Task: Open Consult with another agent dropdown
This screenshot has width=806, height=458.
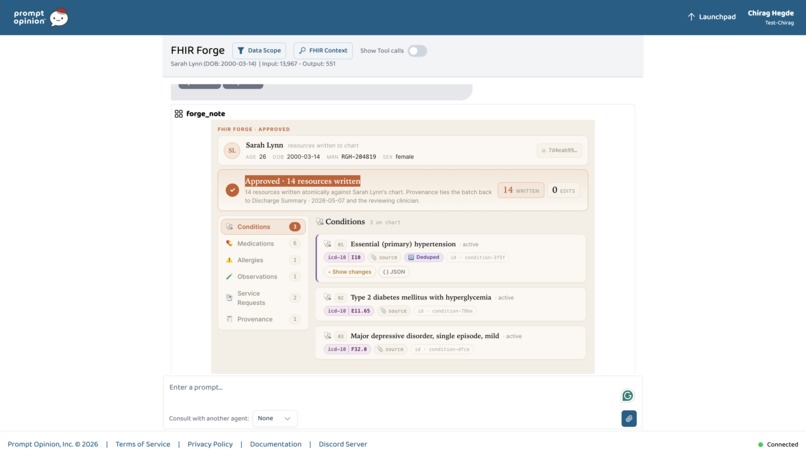Action: click(274, 418)
